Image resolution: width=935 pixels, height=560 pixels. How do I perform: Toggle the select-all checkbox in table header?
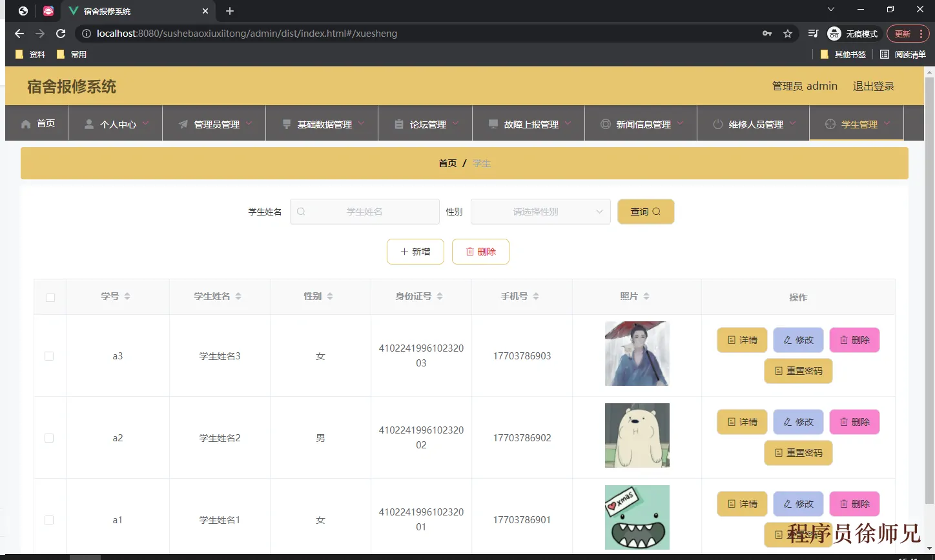pos(50,297)
